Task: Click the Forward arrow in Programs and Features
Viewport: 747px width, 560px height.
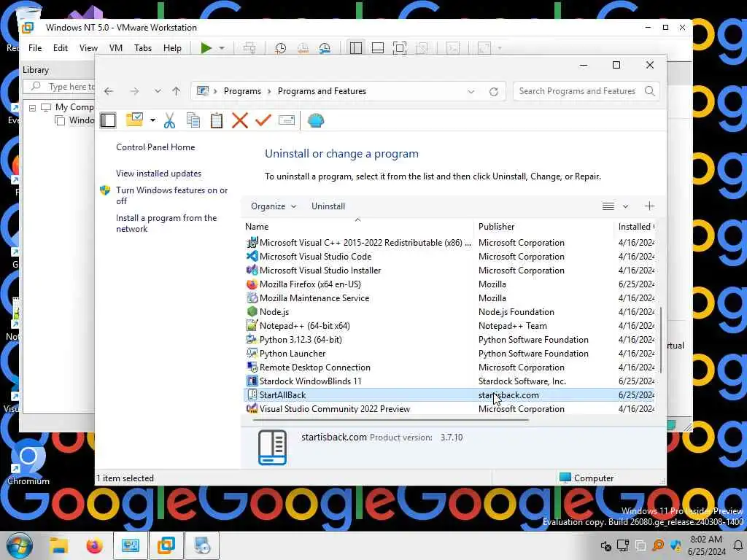Action: click(x=134, y=91)
